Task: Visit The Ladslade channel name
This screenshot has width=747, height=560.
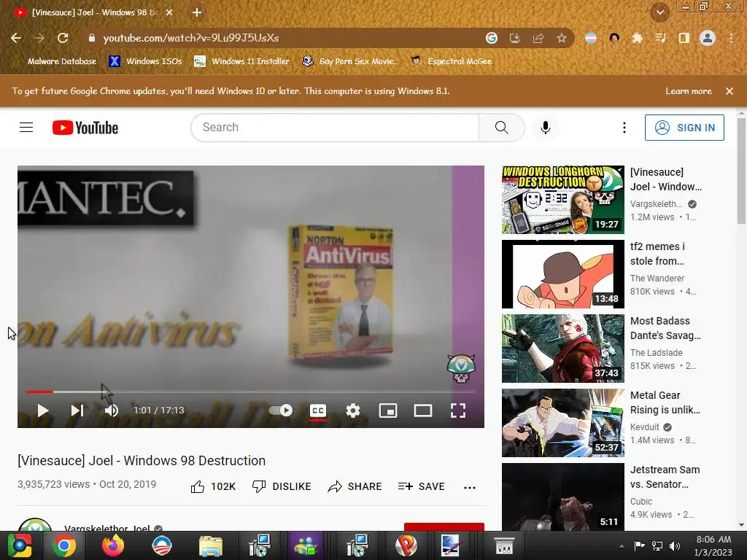Action: point(656,353)
